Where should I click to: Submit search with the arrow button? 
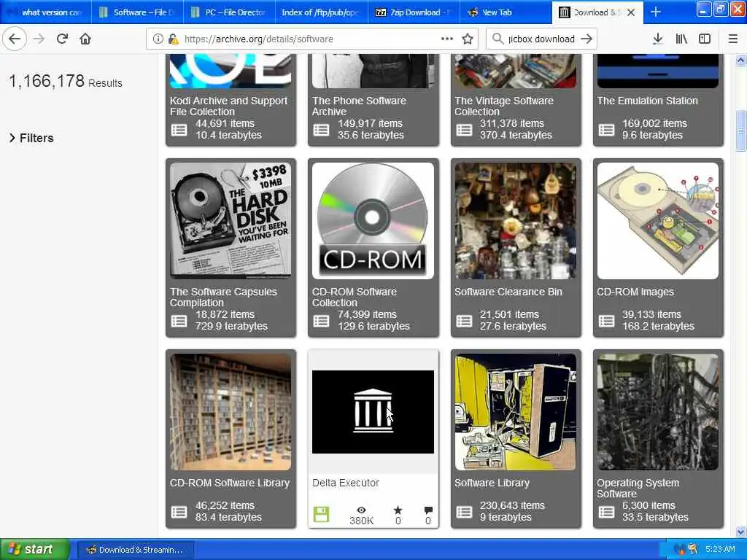tap(587, 39)
